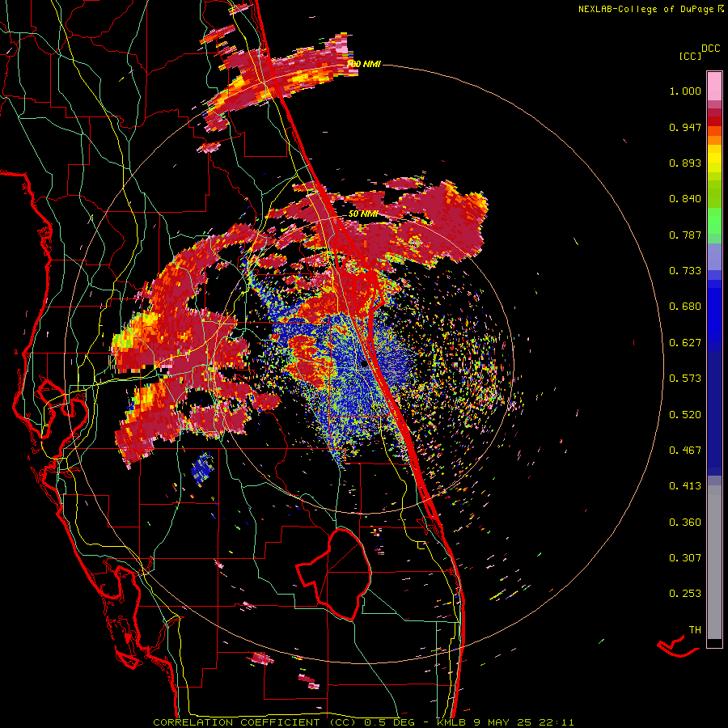This screenshot has width=728, height=728.
Task: Click the [CC] units label
Action: [690, 56]
